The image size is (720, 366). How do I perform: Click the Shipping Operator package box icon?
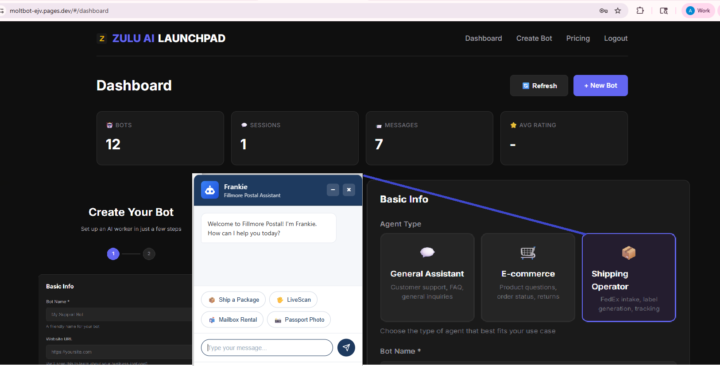(629, 253)
